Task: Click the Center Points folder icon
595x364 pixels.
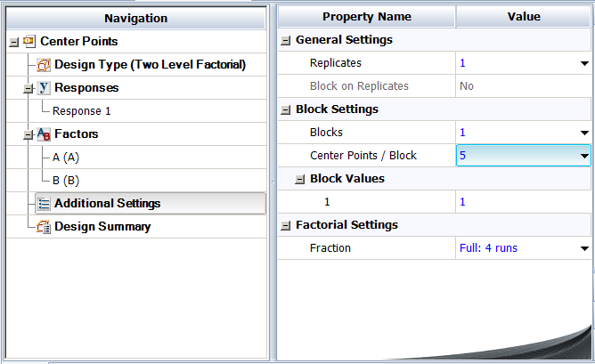Action: point(29,41)
